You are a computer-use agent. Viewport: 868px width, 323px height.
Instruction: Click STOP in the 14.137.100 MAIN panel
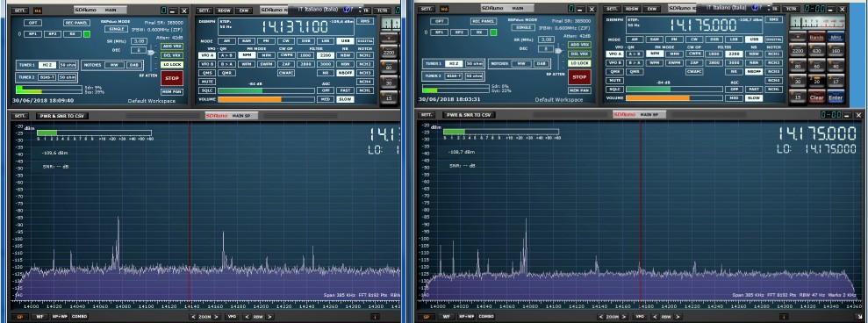[x=172, y=78]
